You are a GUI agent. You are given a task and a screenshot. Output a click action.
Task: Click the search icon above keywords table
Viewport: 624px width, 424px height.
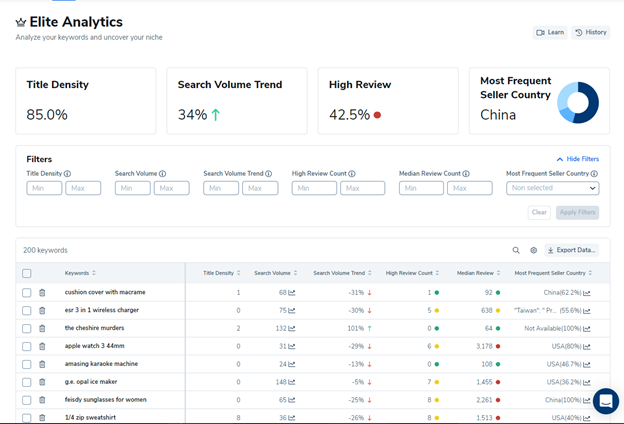[516, 250]
